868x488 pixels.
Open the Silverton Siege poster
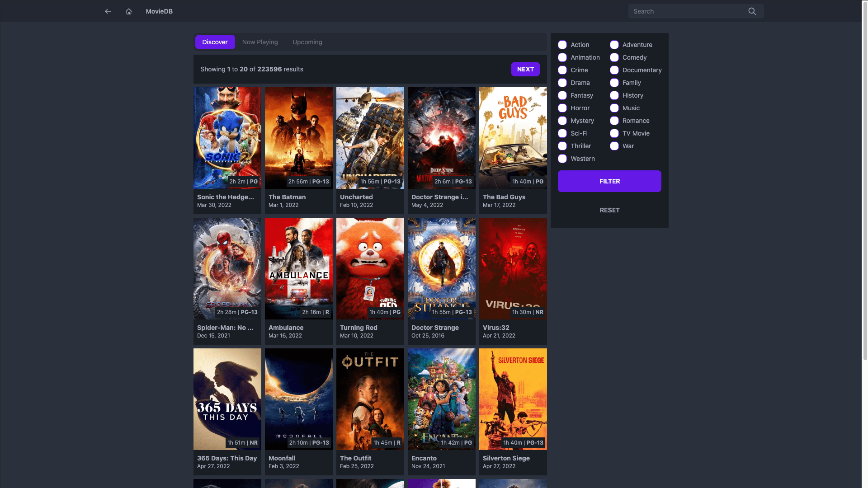pos(513,399)
